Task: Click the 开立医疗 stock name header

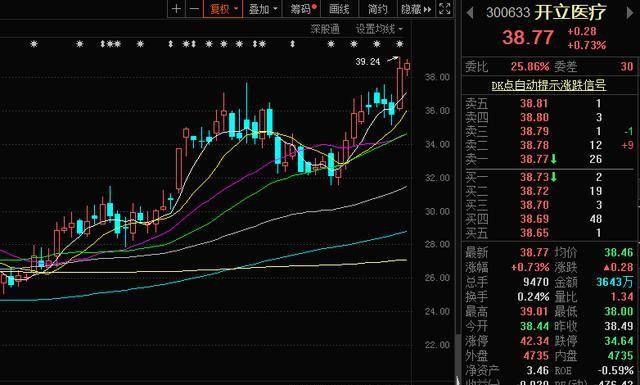Action: point(571,13)
